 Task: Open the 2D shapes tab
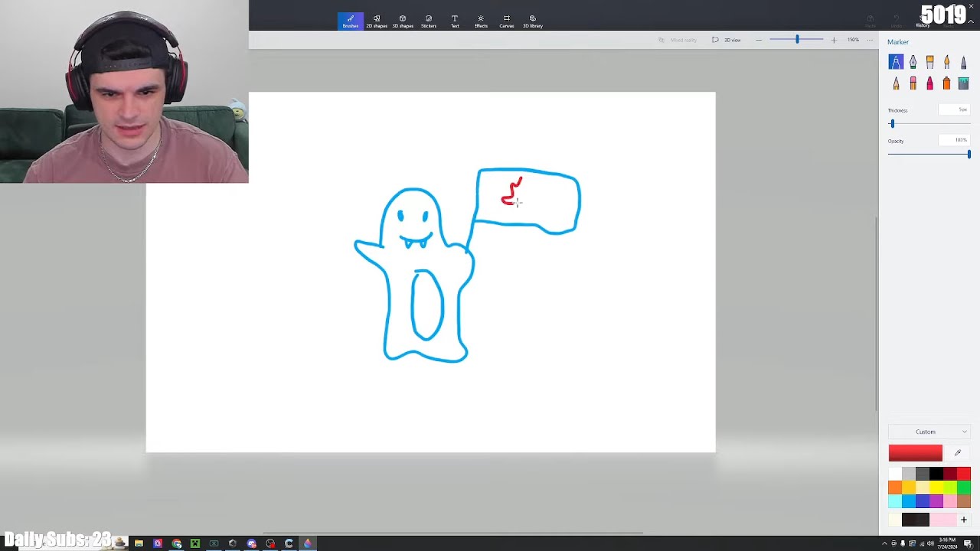coord(377,21)
